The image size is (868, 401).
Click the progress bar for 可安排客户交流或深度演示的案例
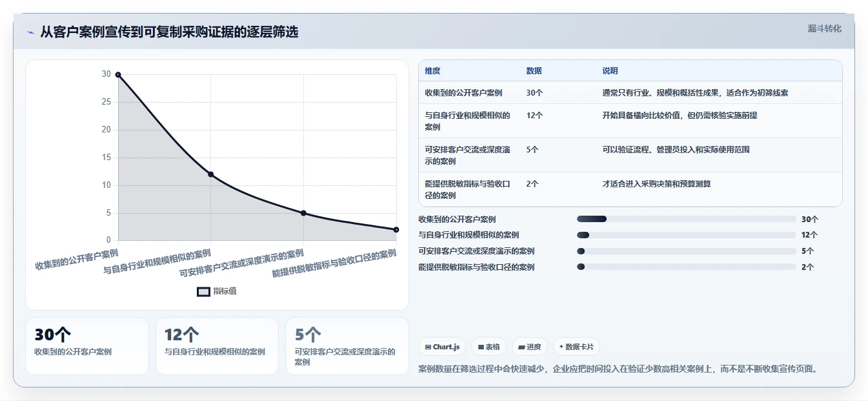[686, 251]
